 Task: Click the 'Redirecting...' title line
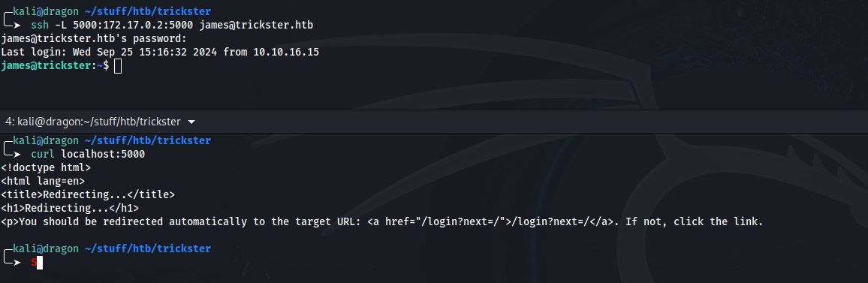pyautogui.click(x=88, y=195)
